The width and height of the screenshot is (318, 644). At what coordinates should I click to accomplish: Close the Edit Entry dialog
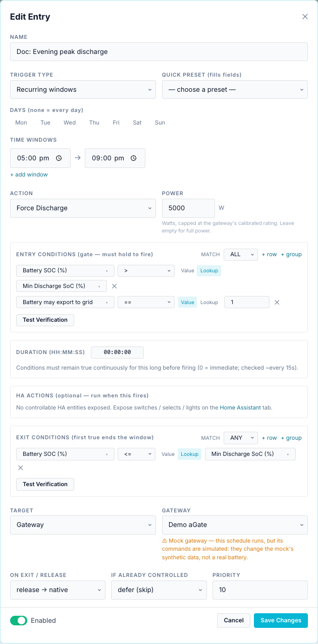pyautogui.click(x=305, y=17)
